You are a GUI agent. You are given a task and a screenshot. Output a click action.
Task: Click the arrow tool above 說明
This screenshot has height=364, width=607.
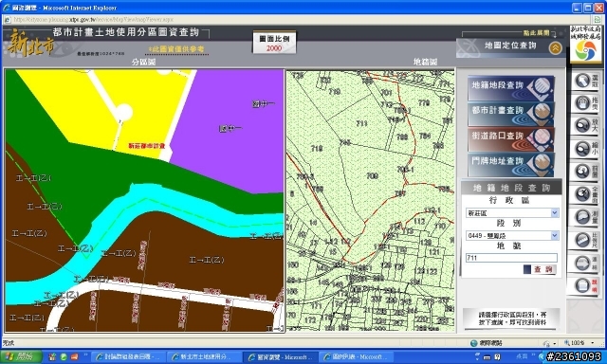pos(586,264)
